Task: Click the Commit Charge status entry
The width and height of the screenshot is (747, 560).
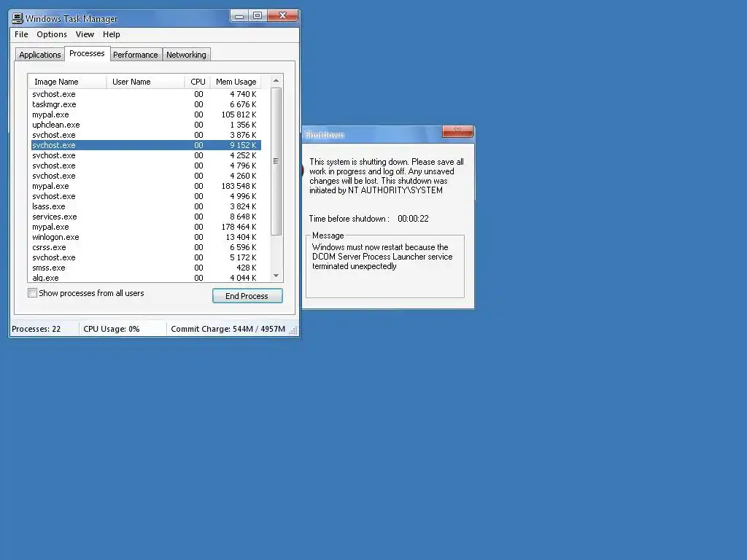Action: click(228, 329)
